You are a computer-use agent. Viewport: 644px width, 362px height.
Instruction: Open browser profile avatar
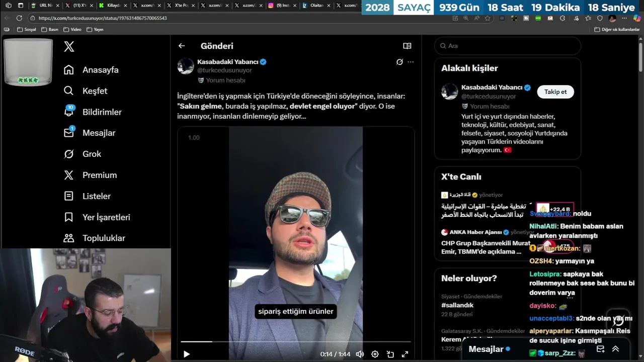(x=612, y=18)
